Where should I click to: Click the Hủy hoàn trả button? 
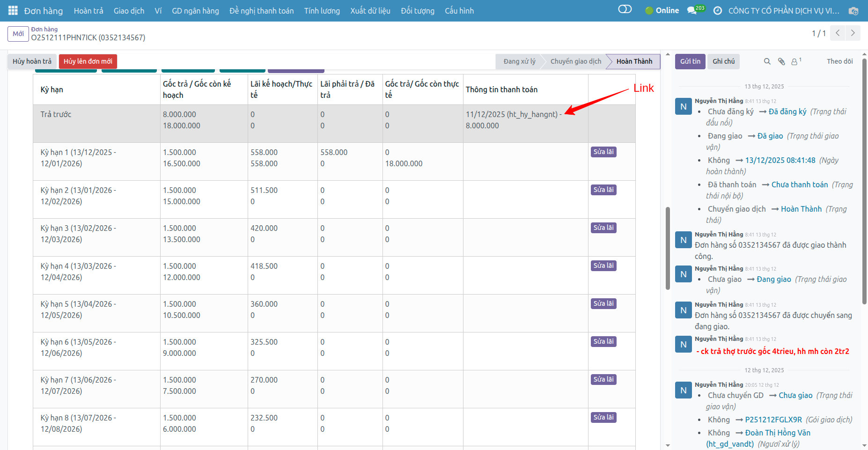[32, 61]
